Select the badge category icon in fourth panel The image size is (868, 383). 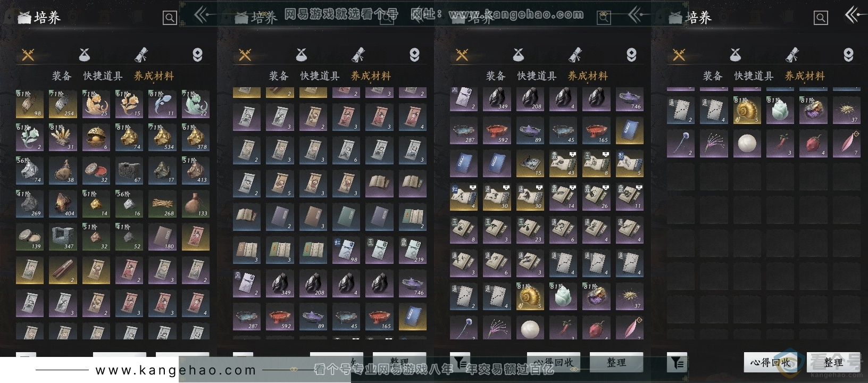click(x=848, y=54)
